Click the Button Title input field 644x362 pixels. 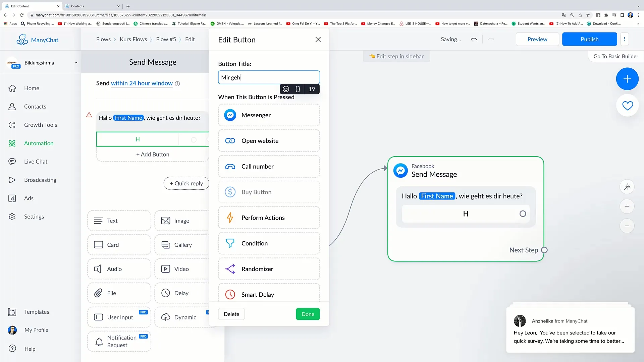[x=268, y=77]
